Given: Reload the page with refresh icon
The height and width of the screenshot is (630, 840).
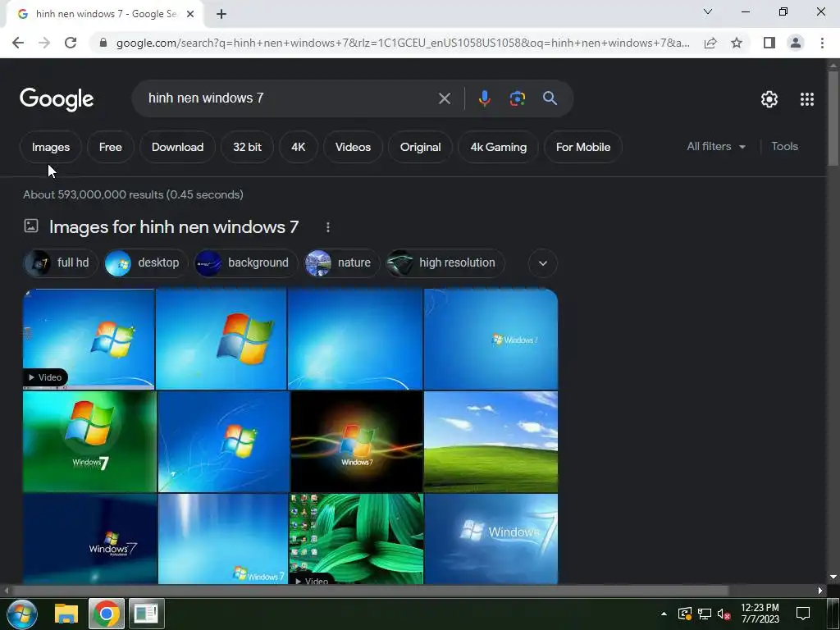Looking at the screenshot, I should tap(71, 43).
